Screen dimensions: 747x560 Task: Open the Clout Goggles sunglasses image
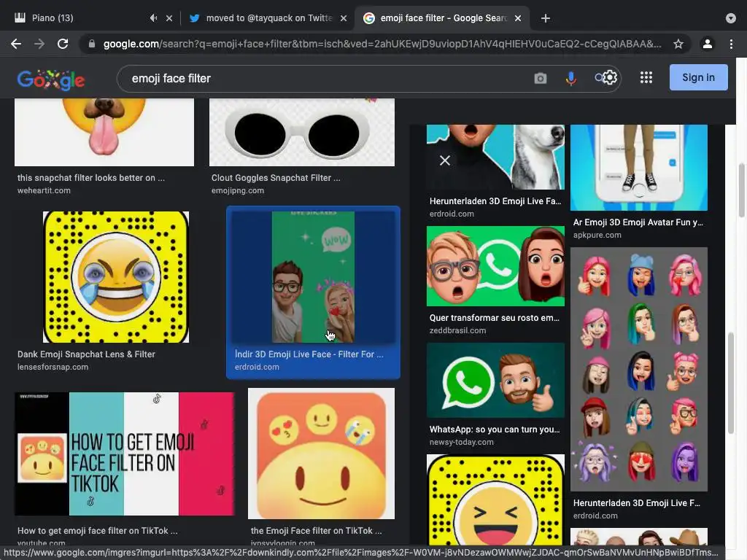[x=301, y=132]
